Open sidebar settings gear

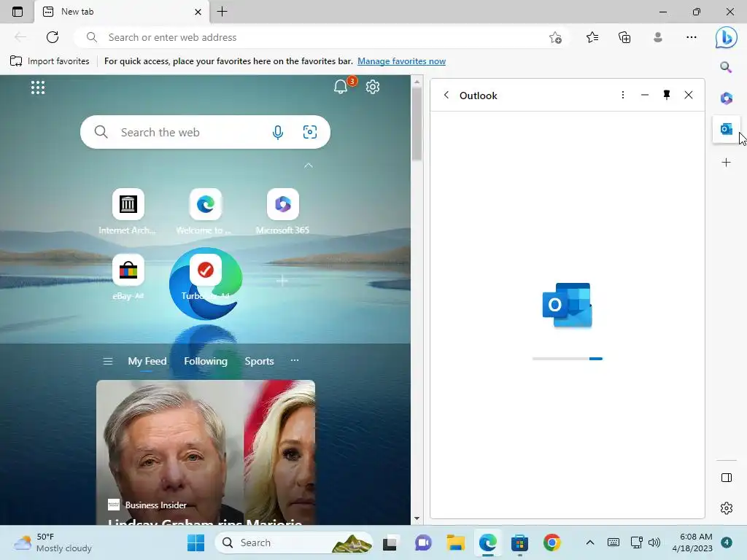(x=727, y=508)
